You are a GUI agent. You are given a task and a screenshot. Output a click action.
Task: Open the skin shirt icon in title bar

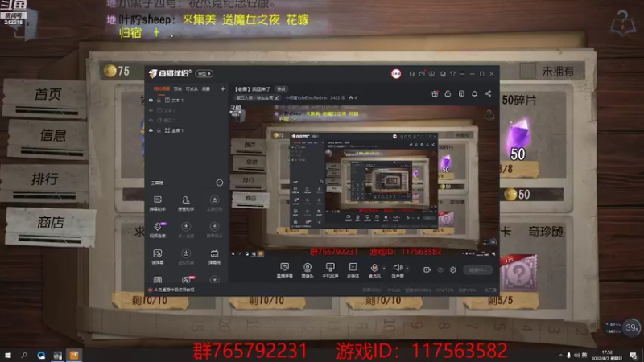(452, 74)
